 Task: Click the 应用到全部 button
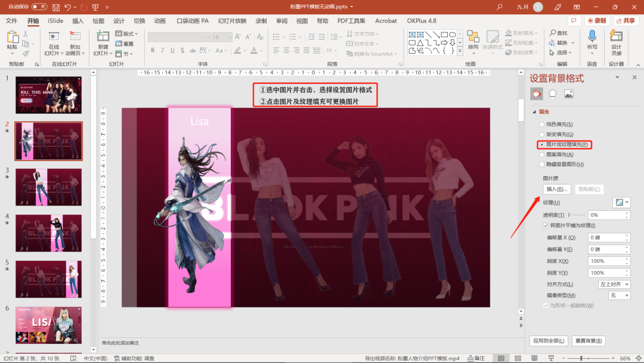coord(549,341)
